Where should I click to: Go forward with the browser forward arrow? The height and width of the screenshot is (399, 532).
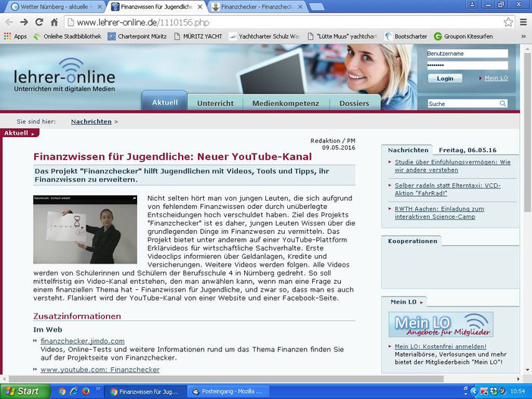(x=24, y=23)
